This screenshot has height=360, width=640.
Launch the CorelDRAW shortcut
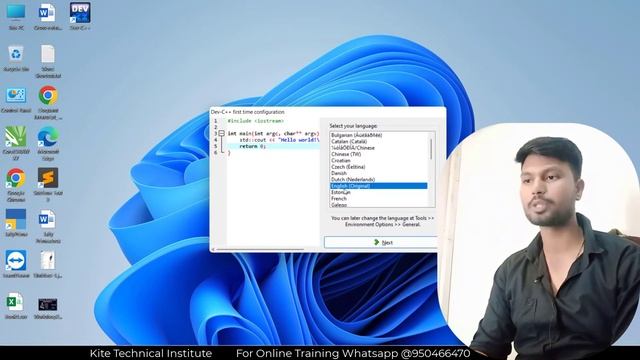(16, 143)
